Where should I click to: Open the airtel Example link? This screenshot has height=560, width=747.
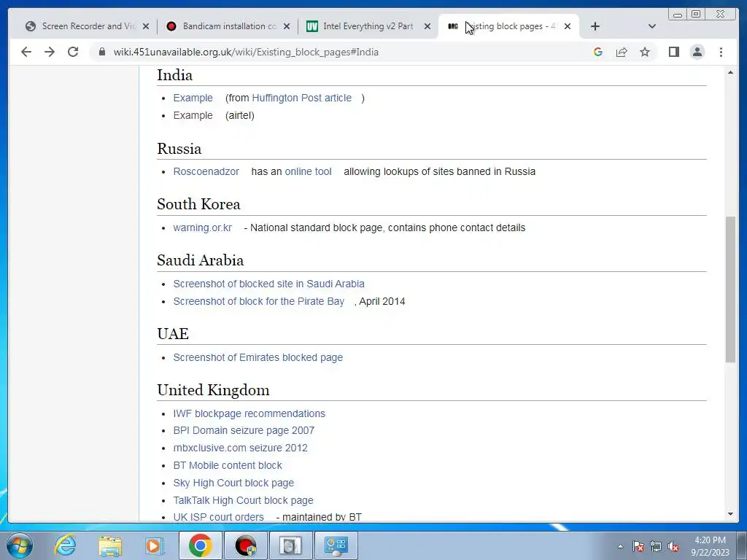(x=193, y=115)
